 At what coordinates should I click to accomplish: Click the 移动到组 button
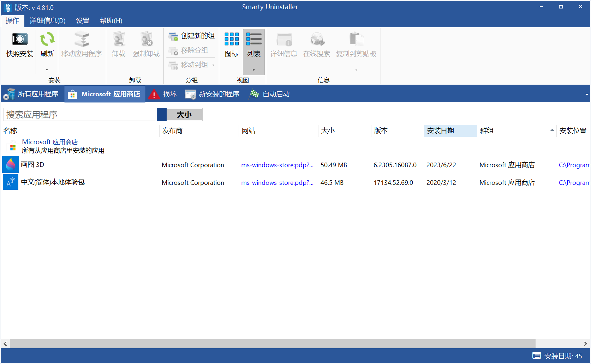(188, 65)
